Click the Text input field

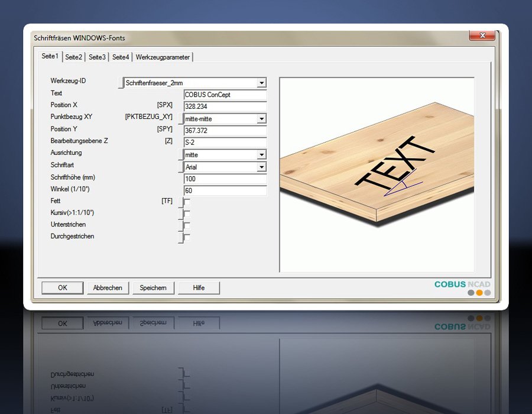coord(225,95)
